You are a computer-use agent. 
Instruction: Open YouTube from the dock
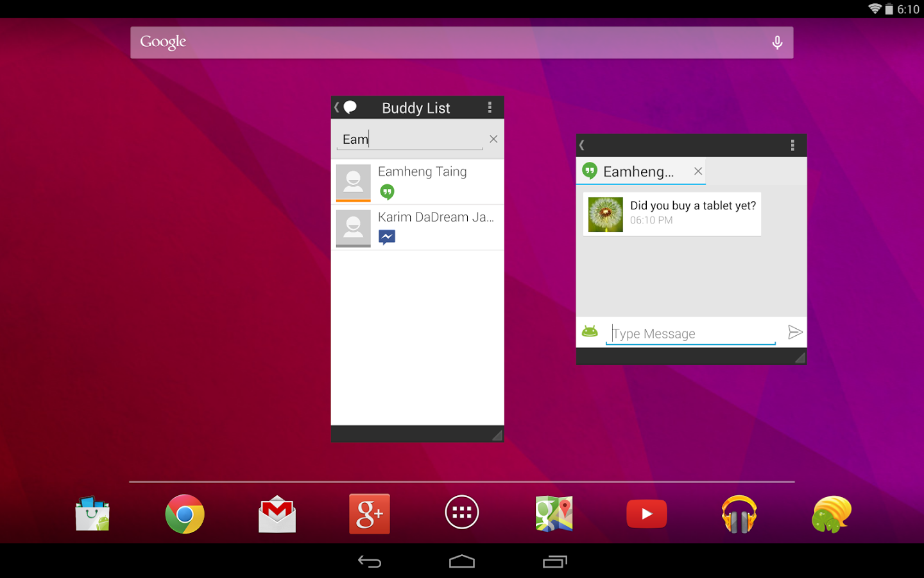point(647,514)
